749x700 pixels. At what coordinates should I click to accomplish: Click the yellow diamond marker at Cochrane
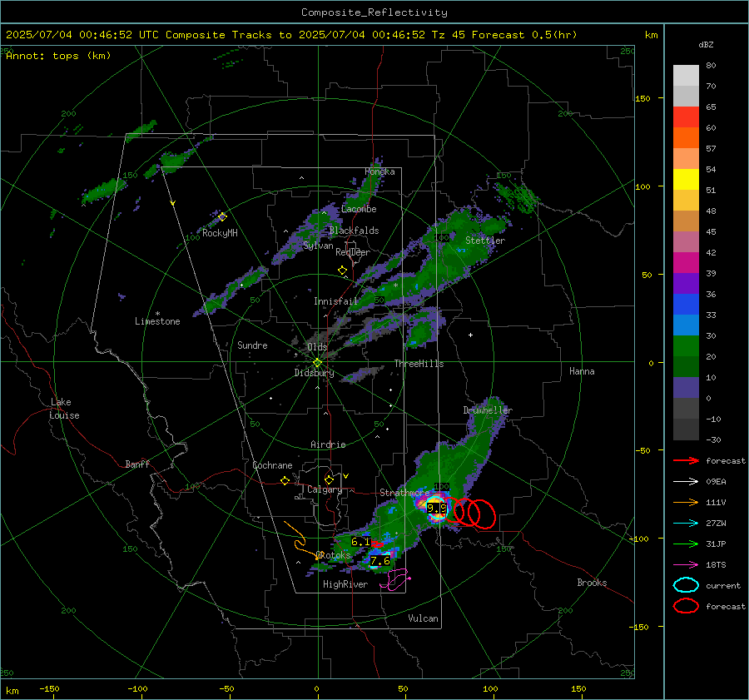(285, 481)
